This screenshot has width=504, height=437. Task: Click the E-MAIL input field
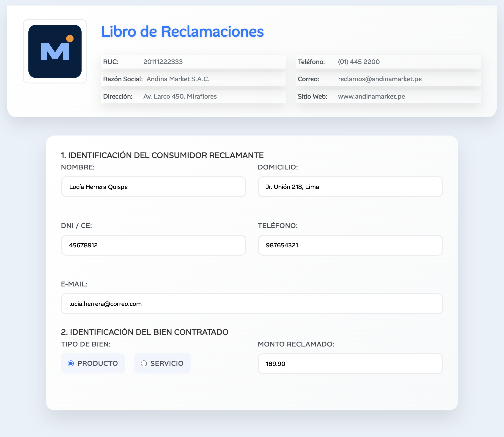tap(252, 304)
